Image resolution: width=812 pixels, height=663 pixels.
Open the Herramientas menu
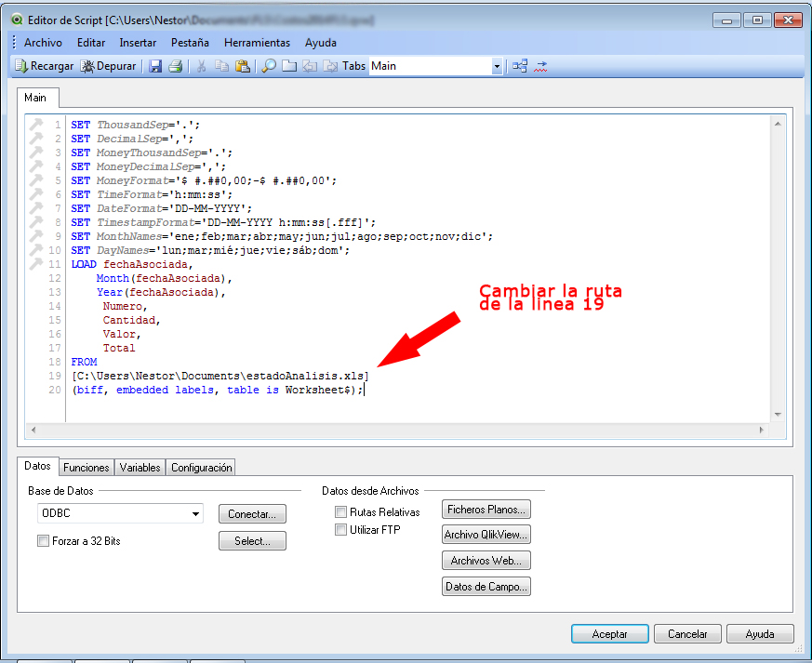coord(257,43)
